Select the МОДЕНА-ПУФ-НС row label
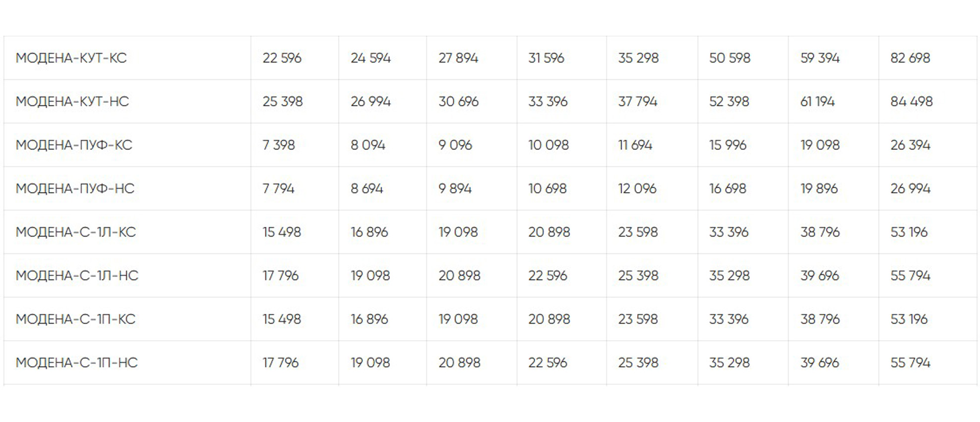 pos(75,189)
